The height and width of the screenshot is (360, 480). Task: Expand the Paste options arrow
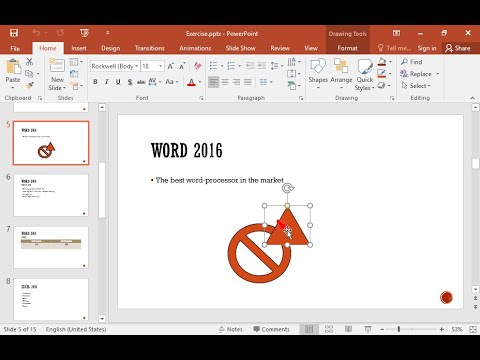tap(13, 88)
